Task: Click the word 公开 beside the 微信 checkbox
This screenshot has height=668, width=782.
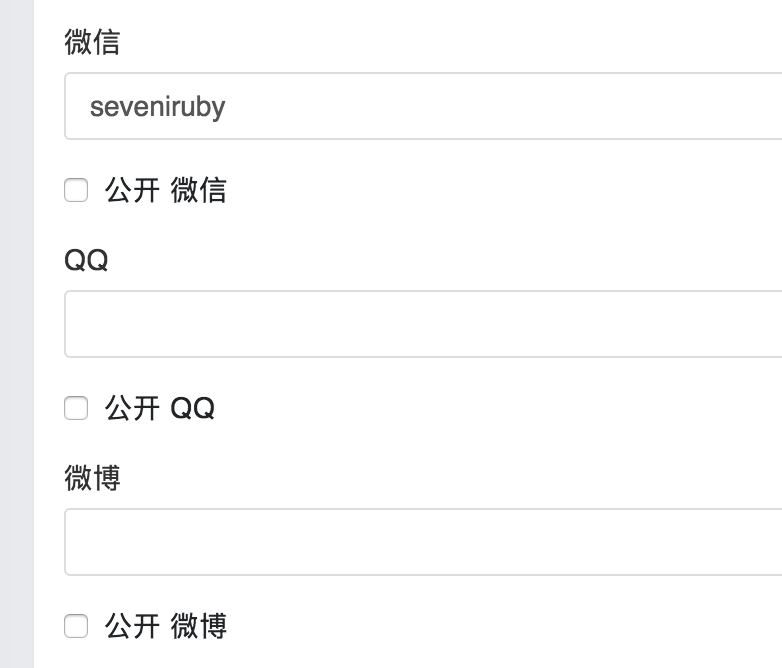Action: [x=132, y=190]
